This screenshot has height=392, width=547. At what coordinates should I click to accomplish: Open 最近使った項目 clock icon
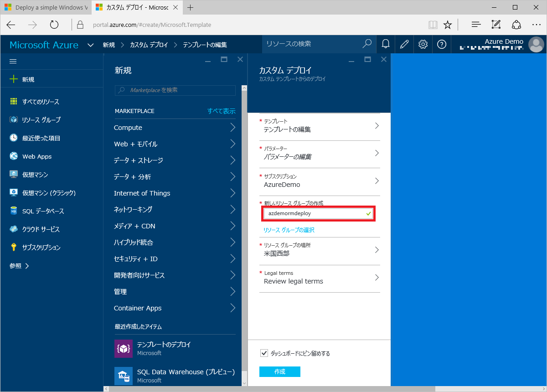tap(14, 138)
